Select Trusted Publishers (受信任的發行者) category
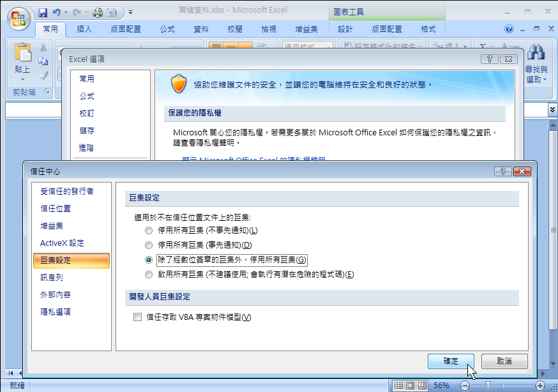The height and width of the screenshot is (392, 558). (67, 192)
